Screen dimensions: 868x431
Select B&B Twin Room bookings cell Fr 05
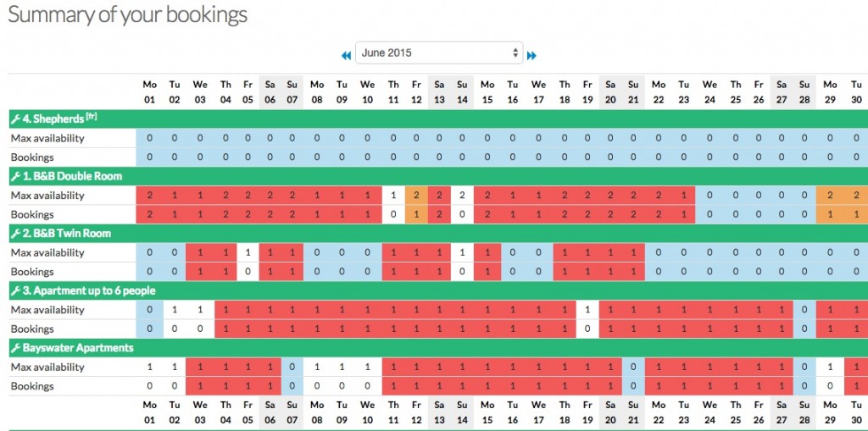[248, 272]
